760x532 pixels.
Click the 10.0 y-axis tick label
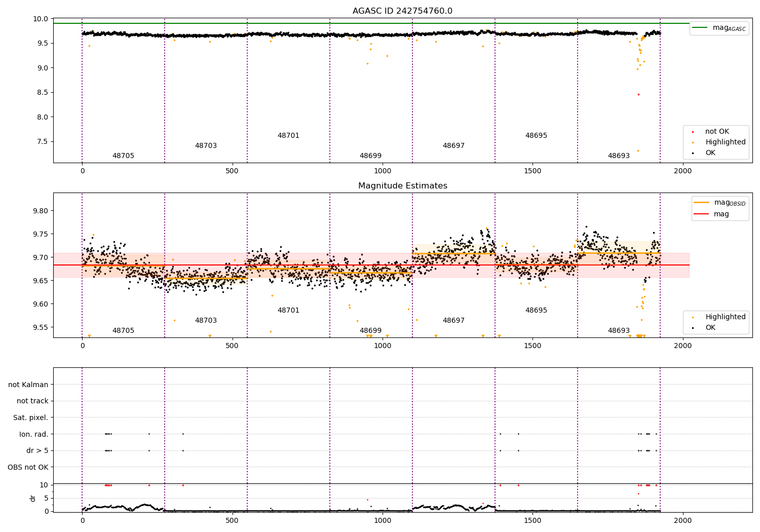[x=41, y=19]
